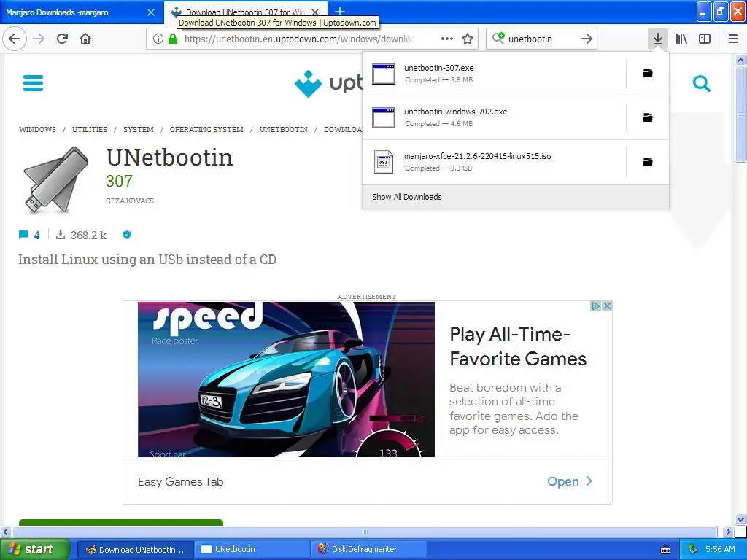Click the UTILITIES breadcrumb link
Image resolution: width=747 pixels, height=560 pixels.
point(90,130)
